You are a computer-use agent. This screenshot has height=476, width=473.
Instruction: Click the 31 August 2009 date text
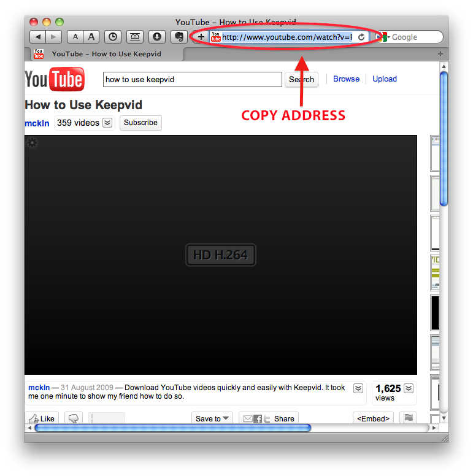pyautogui.click(x=87, y=388)
